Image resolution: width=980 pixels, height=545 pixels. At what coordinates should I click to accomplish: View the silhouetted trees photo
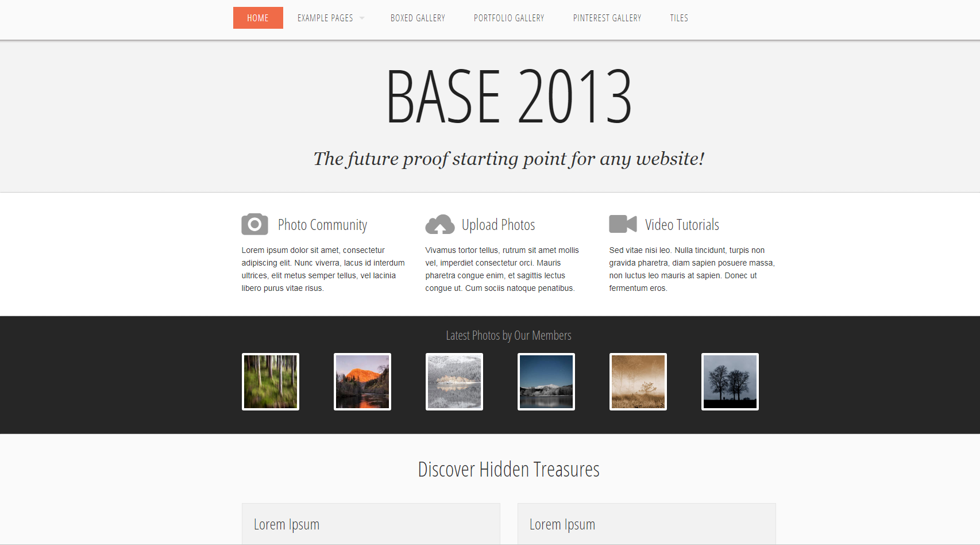[x=730, y=382]
